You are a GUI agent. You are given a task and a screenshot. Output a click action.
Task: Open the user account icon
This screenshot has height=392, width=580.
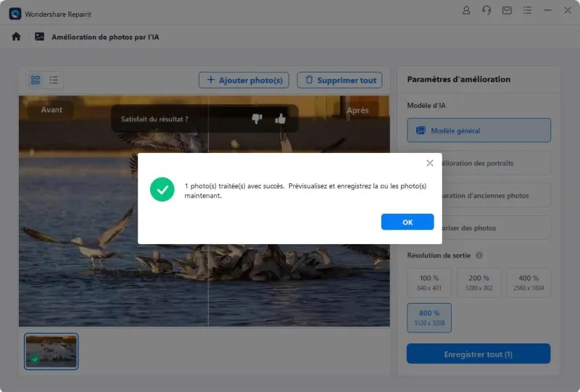pos(466,11)
